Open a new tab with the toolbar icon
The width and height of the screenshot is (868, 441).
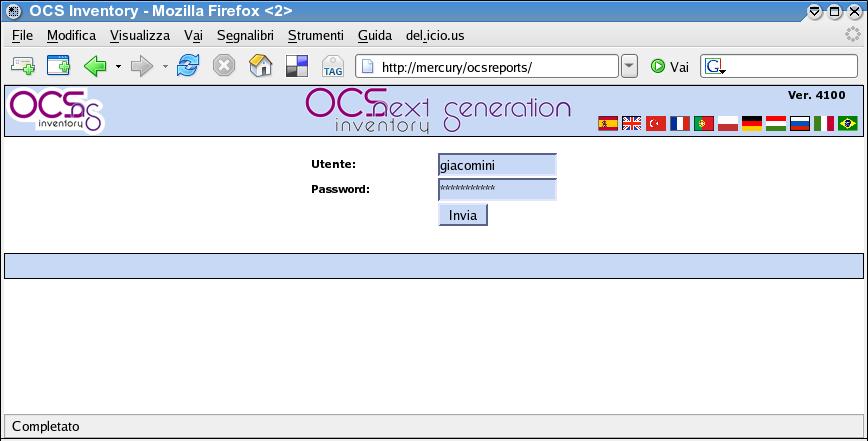point(58,67)
